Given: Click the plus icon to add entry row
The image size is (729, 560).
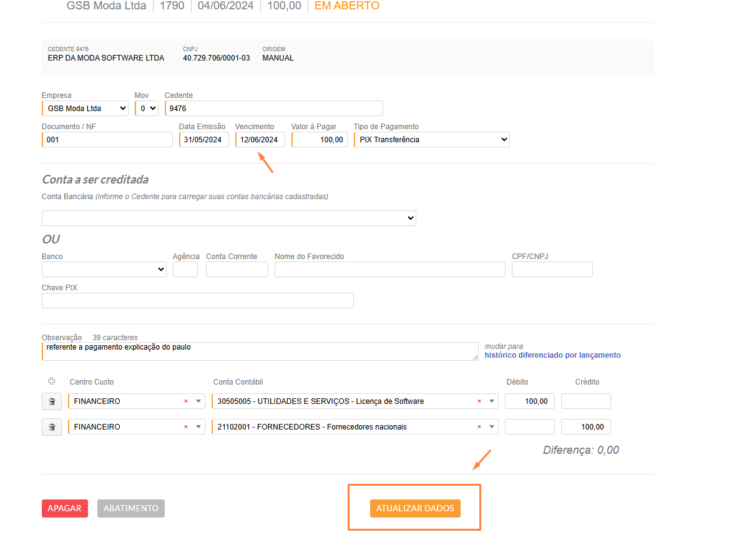Looking at the screenshot, I should coord(51,381).
